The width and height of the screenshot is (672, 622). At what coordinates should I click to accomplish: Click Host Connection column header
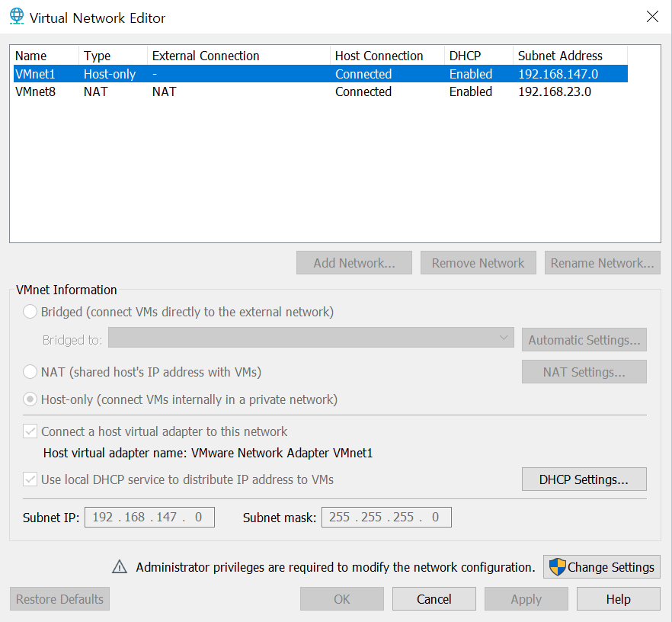tap(387, 56)
